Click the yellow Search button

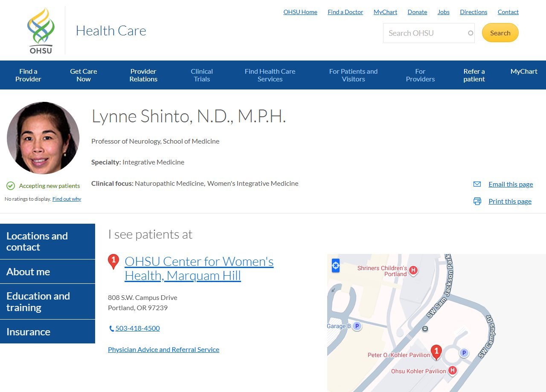pyautogui.click(x=500, y=33)
